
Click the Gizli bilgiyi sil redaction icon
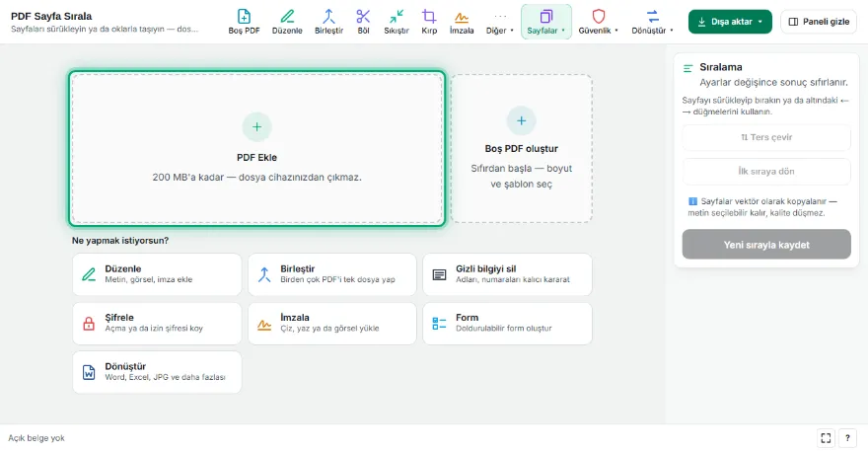point(440,274)
